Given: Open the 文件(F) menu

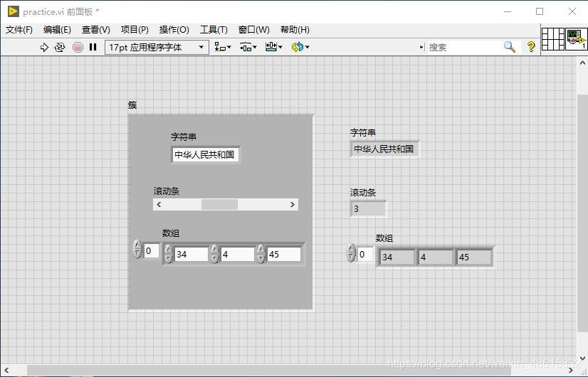Looking at the screenshot, I should pos(19,30).
